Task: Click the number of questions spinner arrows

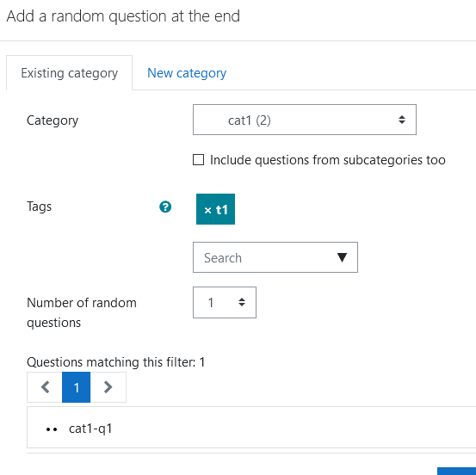Action: 242,302
